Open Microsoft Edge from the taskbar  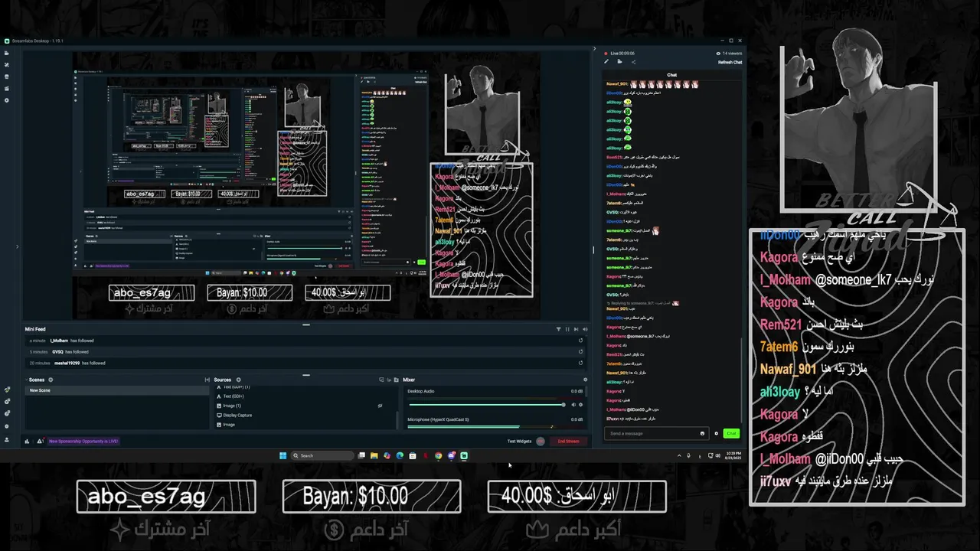click(400, 455)
